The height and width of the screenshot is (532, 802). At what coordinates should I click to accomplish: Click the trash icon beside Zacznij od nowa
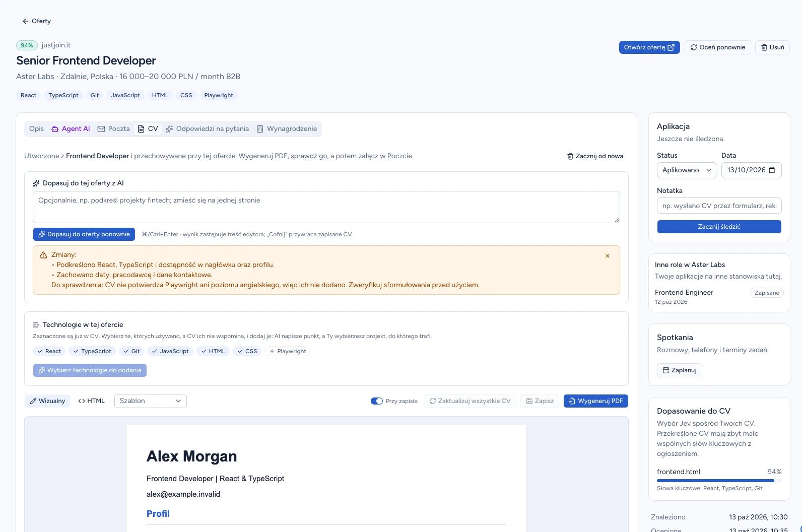point(570,156)
